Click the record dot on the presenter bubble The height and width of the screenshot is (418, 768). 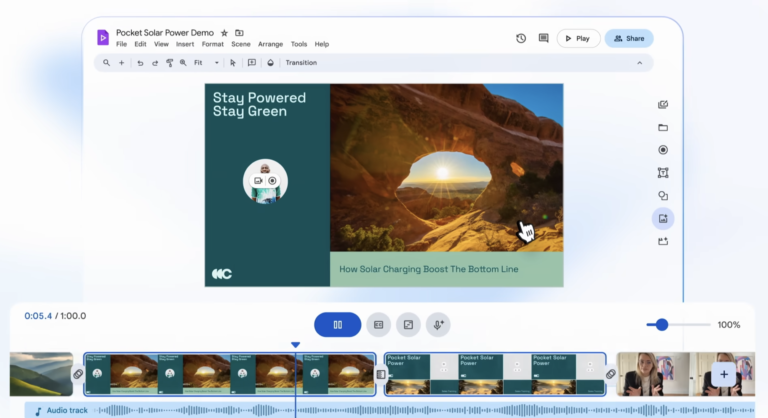pyautogui.click(x=272, y=181)
